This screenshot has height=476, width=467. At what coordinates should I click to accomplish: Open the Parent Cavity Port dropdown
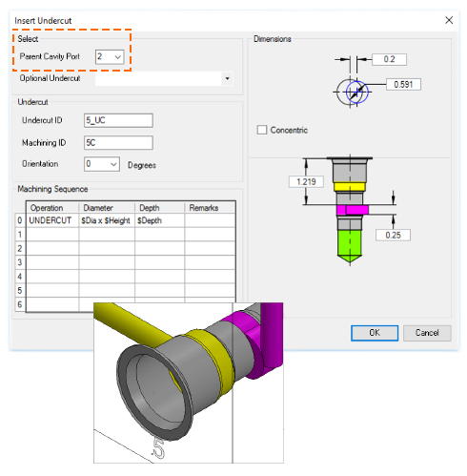110,57
